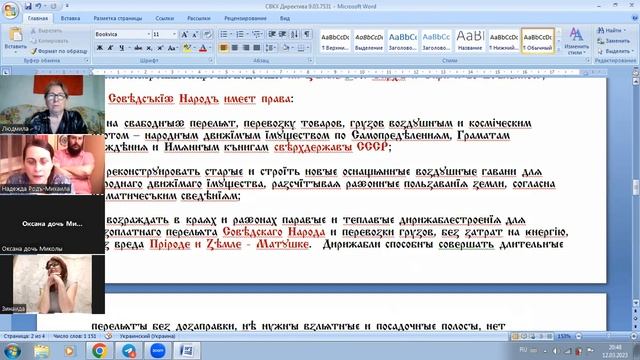Decrease paragraph indent
640x360 pixels.
pos(272,34)
